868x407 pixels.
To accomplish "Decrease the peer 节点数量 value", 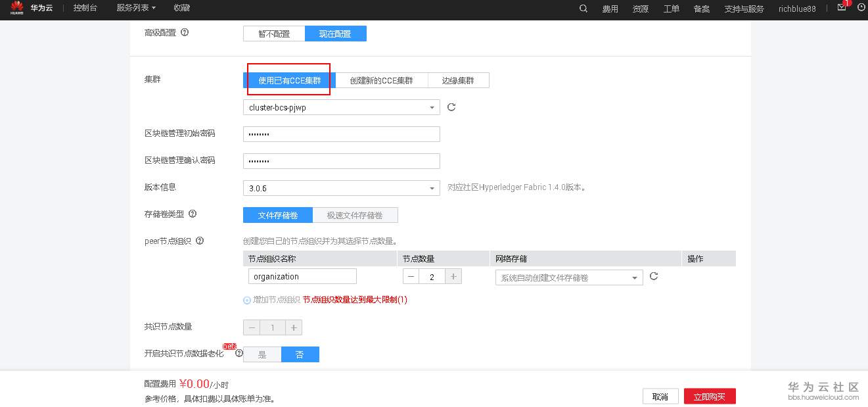I will coord(411,277).
